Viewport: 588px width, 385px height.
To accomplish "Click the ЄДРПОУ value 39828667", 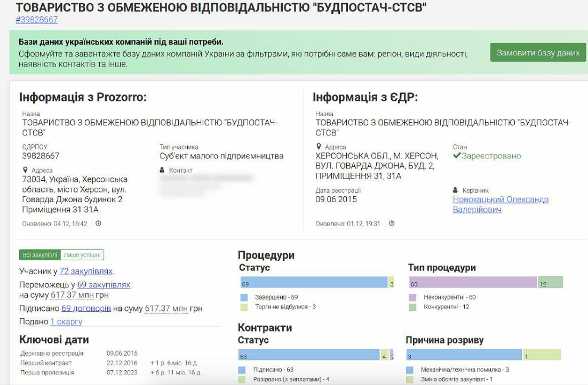I will [x=41, y=156].
